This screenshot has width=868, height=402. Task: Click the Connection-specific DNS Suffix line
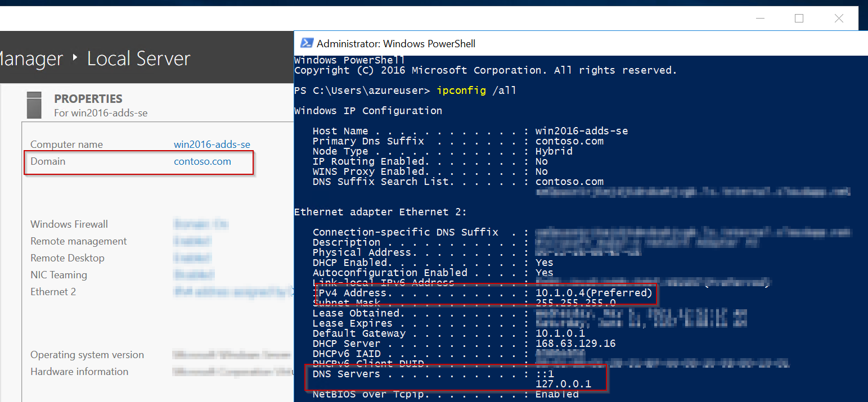pyautogui.click(x=582, y=232)
